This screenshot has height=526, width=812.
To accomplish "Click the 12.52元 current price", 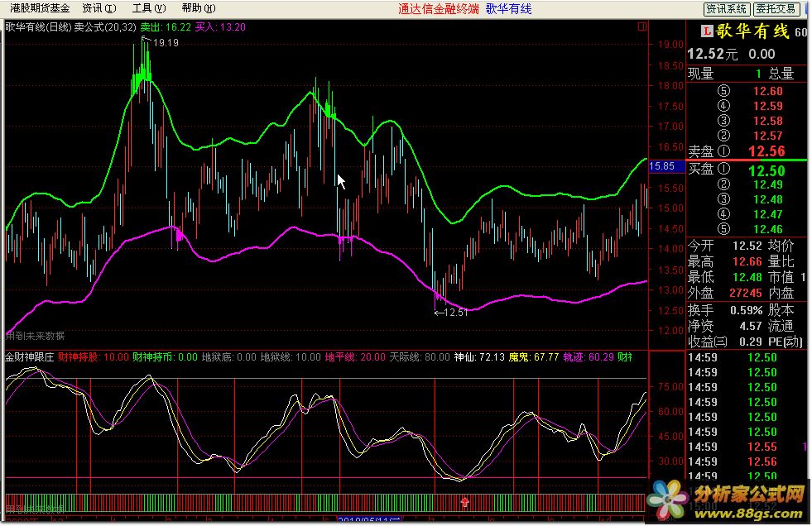I will tap(712, 55).
